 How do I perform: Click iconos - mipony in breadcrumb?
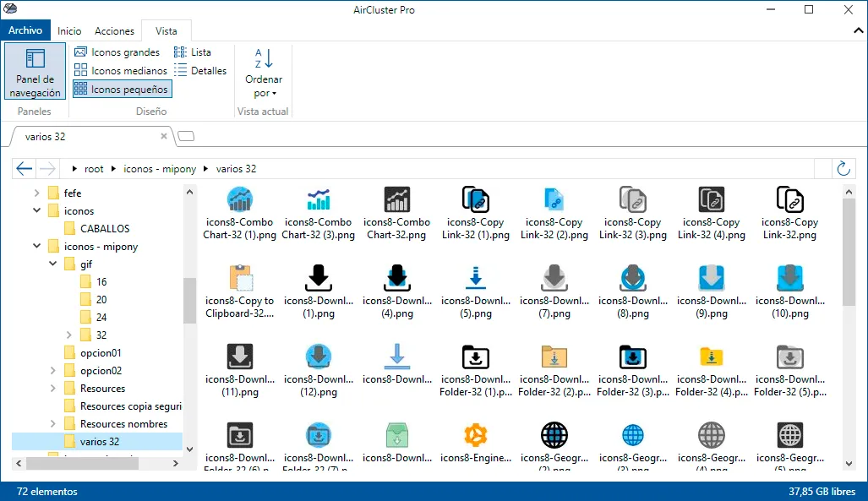tap(160, 169)
